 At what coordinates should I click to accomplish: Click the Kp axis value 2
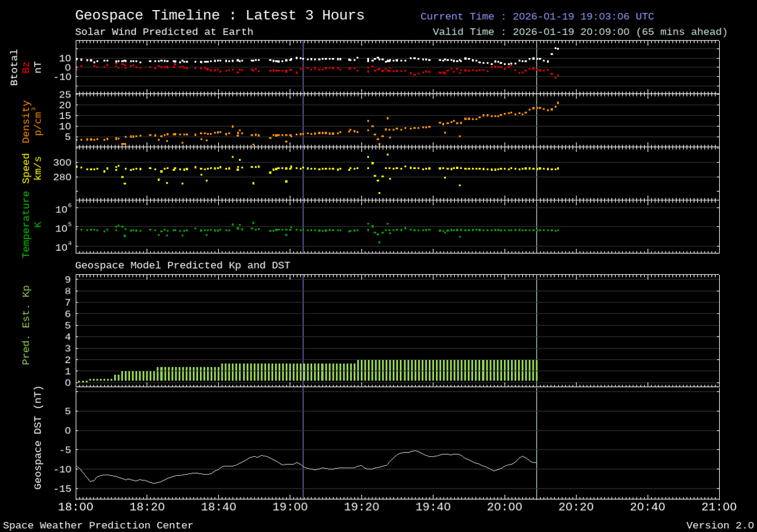(67, 360)
